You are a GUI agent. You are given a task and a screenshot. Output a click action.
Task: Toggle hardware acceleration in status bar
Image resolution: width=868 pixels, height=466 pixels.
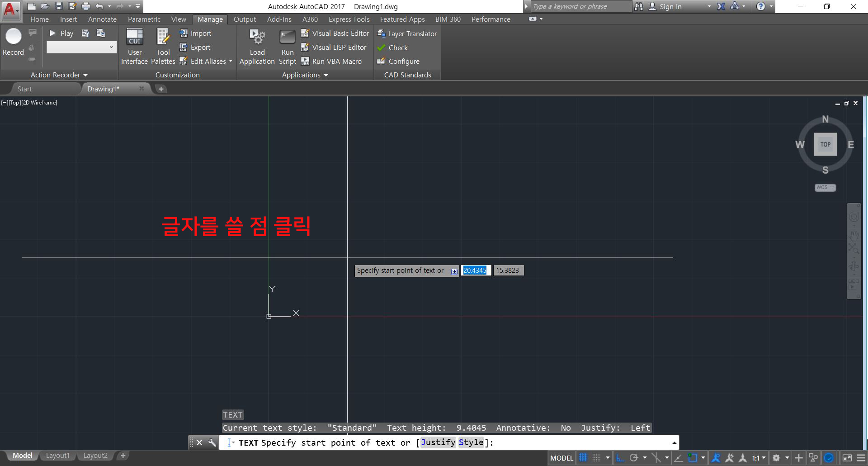[829, 458]
